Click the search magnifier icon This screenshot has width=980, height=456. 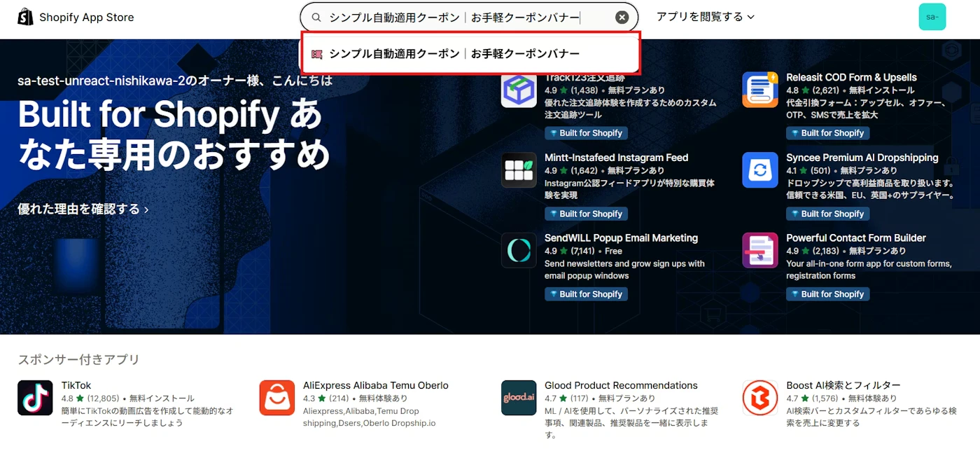tap(316, 18)
